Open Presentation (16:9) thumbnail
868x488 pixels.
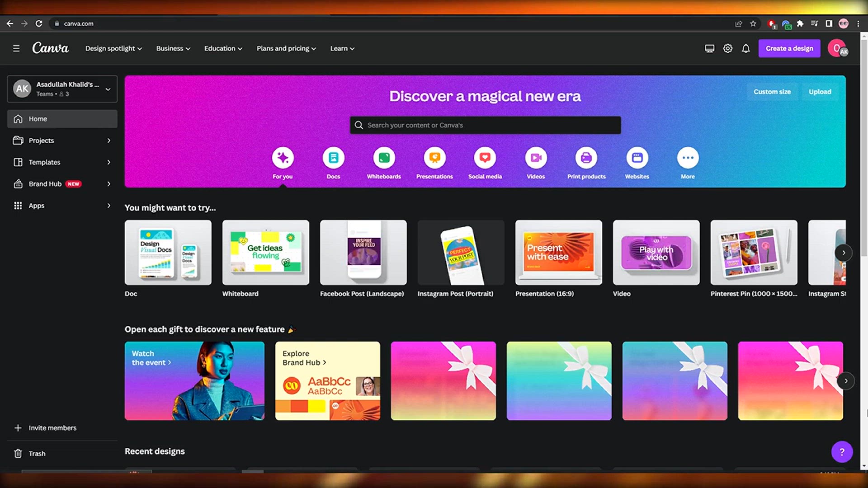point(559,253)
